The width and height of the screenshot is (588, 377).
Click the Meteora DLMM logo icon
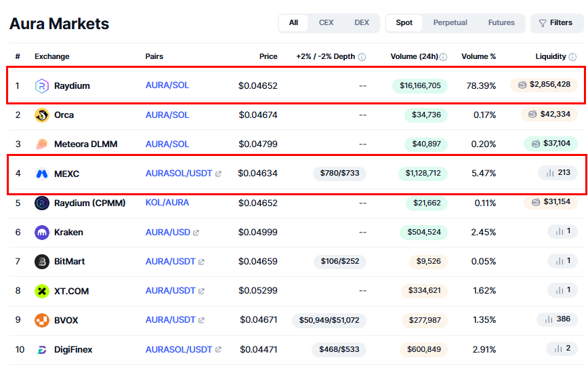pos(41,144)
